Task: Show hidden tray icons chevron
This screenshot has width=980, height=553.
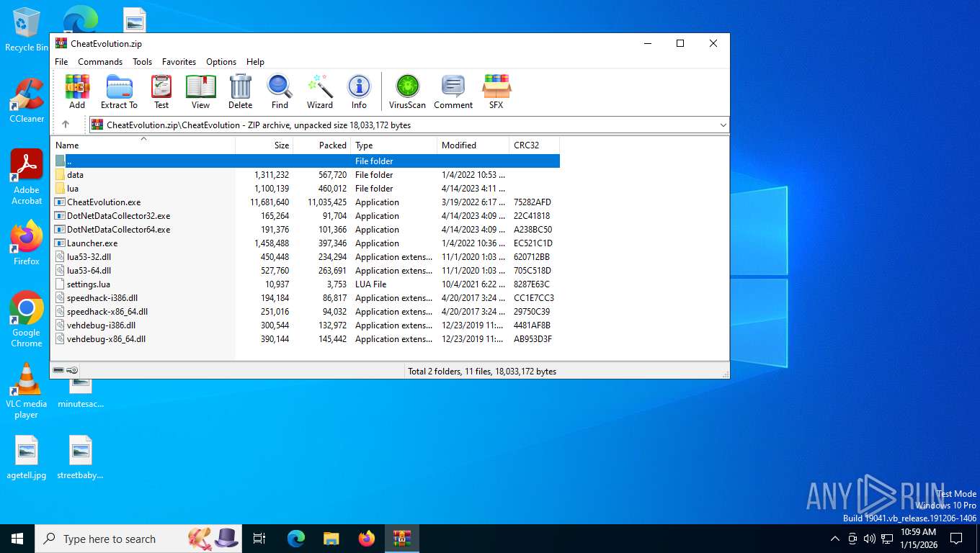Action: (835, 539)
